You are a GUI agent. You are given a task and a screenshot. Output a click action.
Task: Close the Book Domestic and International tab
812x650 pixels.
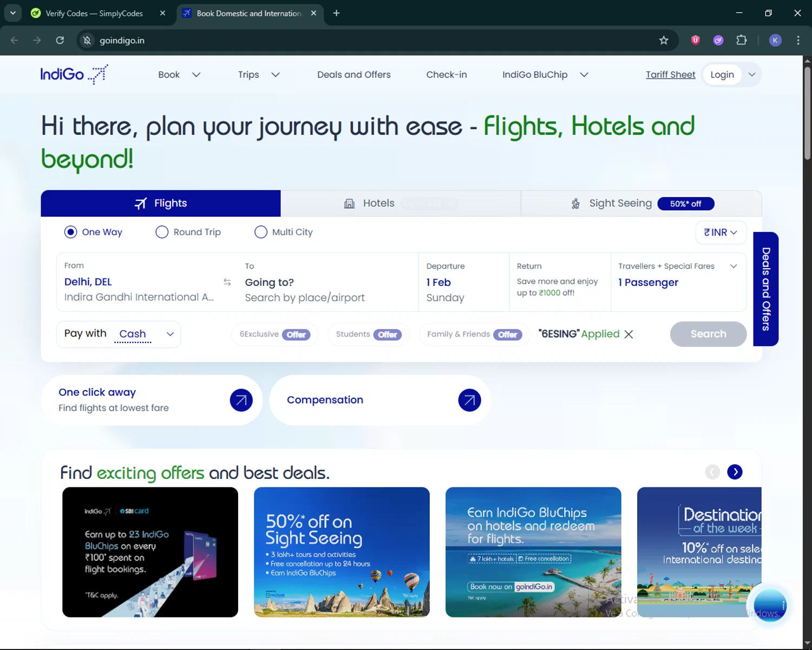pos(313,13)
